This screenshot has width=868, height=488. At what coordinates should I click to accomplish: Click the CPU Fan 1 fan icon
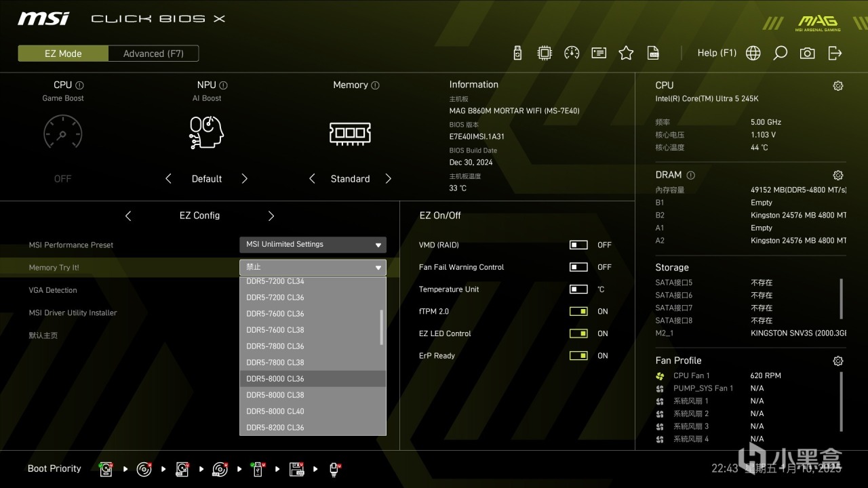point(660,376)
